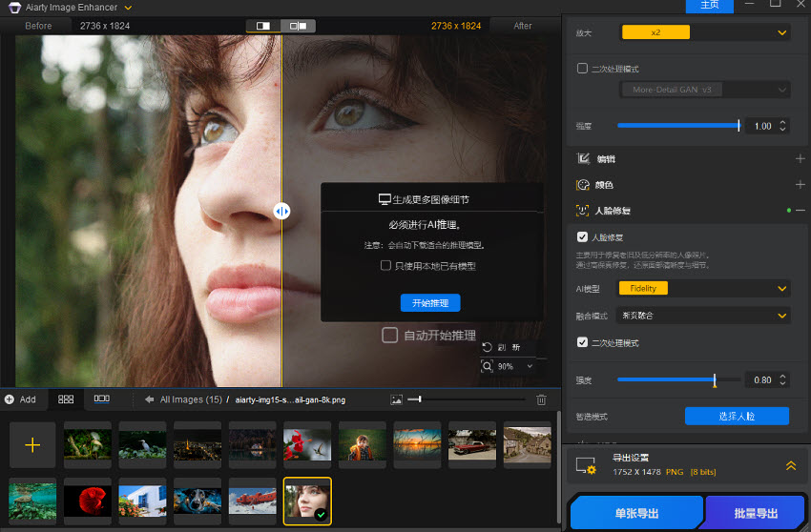Switch to grid thumbnail layout icon
Image resolution: width=811 pixels, height=532 pixels.
[x=66, y=399]
